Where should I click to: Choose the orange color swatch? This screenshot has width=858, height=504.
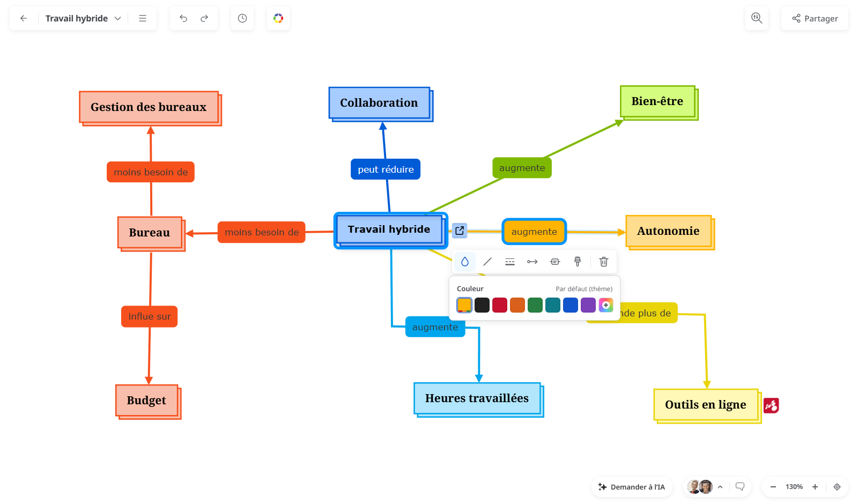point(517,305)
